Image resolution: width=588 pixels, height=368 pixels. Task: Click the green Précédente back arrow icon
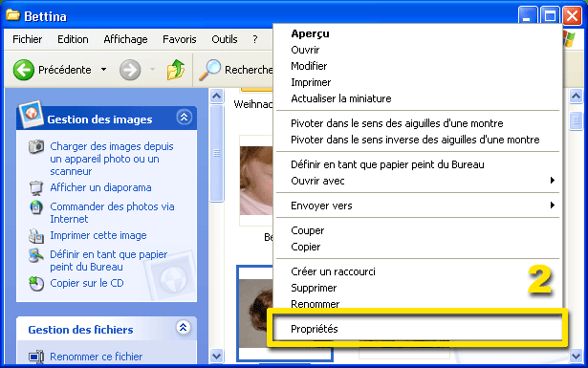[x=23, y=70]
